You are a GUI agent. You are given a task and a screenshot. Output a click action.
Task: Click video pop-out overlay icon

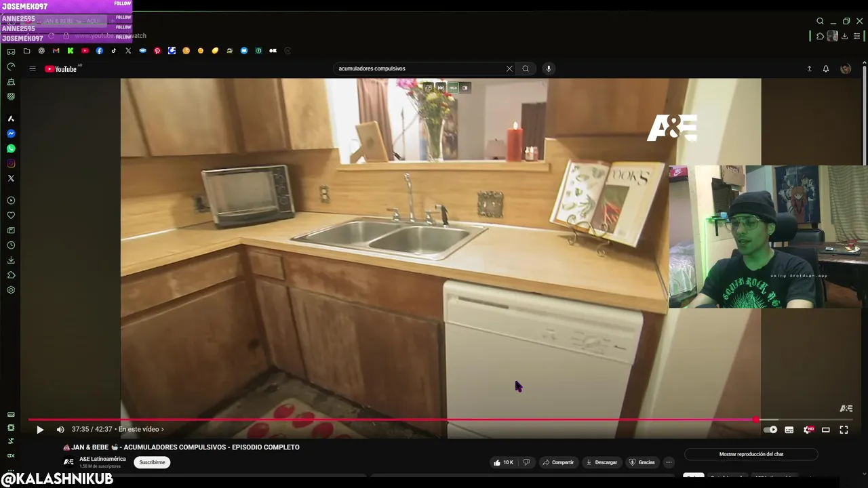click(x=428, y=87)
